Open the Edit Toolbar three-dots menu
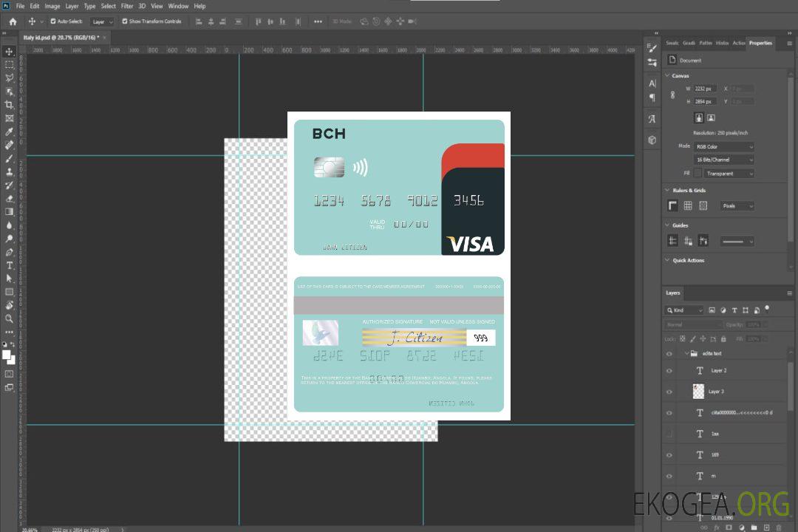Viewport: 798px width, 532px height. point(9,332)
